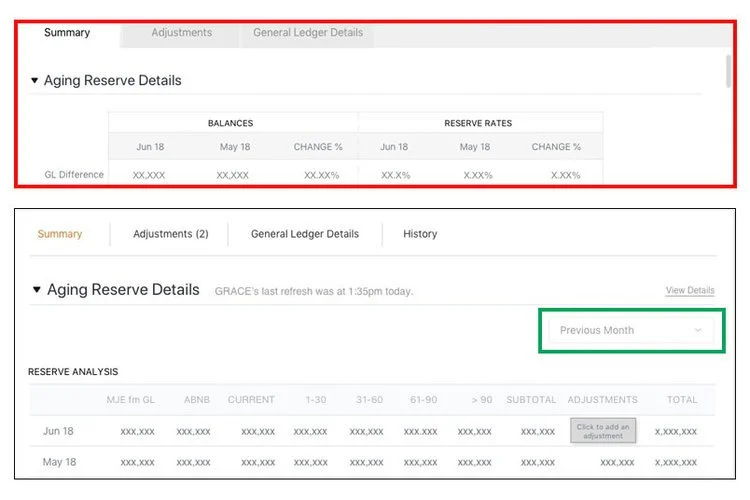This screenshot has width=750, height=500.
Task: Click May 18 column under RESERVE RATES
Action: 475,147
